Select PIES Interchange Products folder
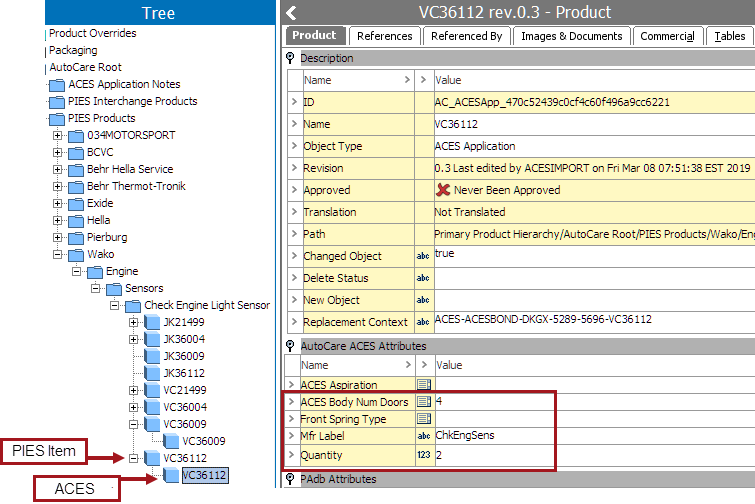Image resolution: width=755 pixels, height=504 pixels. click(x=132, y=101)
